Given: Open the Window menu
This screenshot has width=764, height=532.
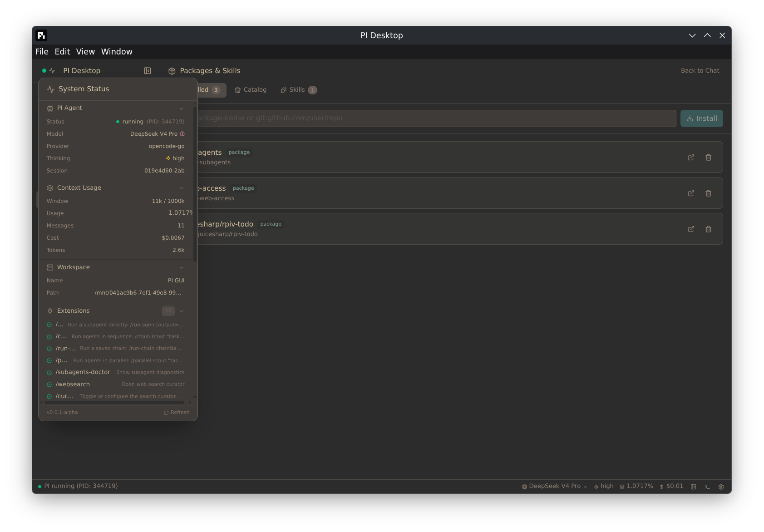Looking at the screenshot, I should tap(117, 52).
